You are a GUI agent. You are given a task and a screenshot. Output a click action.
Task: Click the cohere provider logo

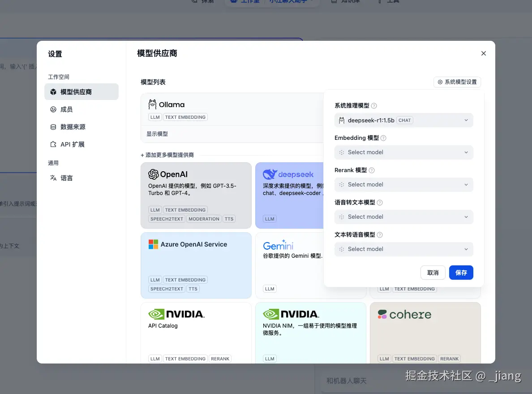pos(404,314)
